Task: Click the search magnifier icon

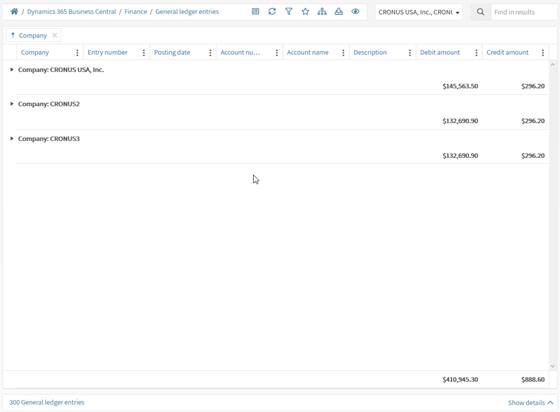Action: [x=480, y=12]
